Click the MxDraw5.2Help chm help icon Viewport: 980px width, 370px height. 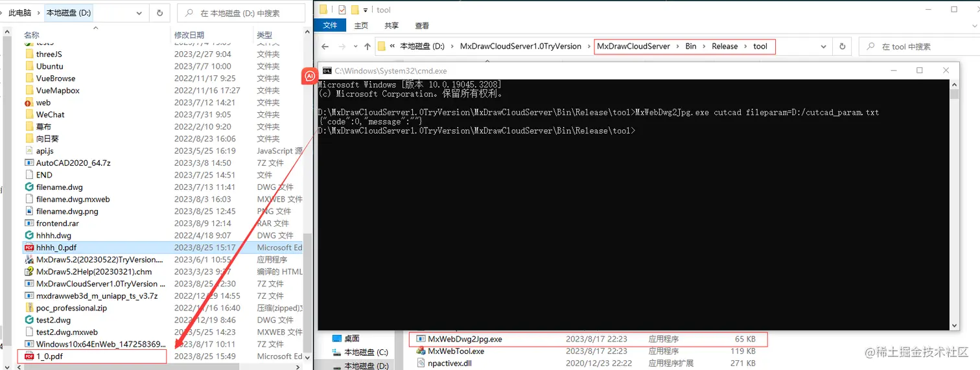pos(29,272)
